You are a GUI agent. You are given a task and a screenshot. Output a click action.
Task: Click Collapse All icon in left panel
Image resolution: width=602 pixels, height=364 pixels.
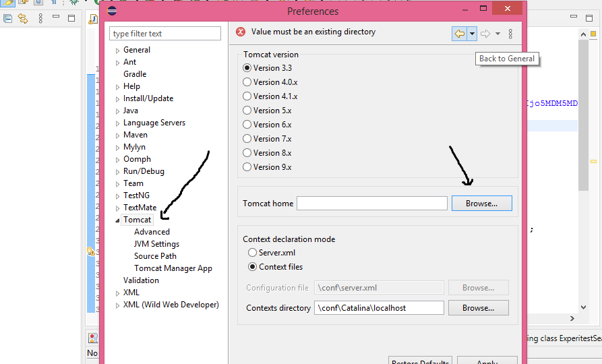tap(7, 18)
